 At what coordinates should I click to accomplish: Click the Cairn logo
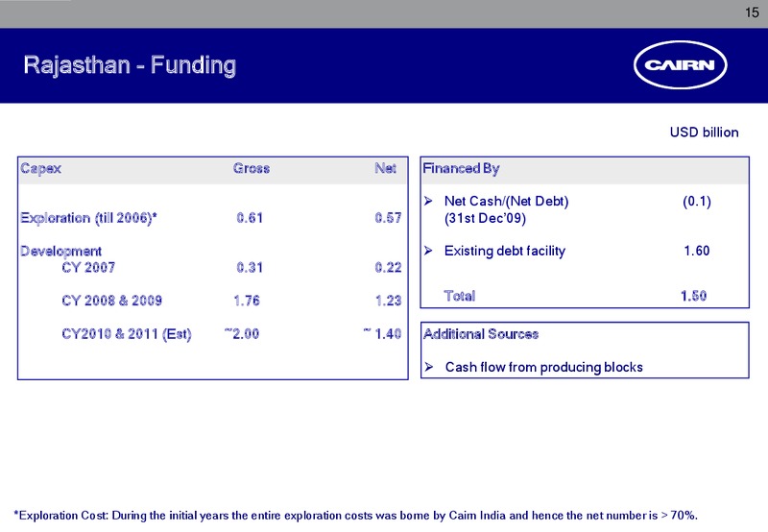681,64
